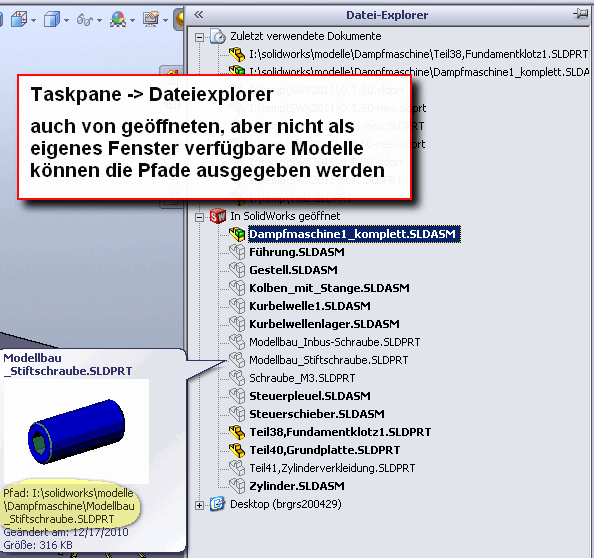Click the blue Stiftschraube preview thumbnail
The width and height of the screenshot is (594, 558).
(x=76, y=431)
